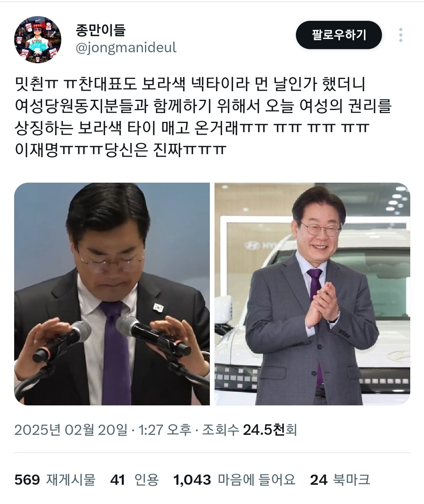Open the left photo of man at microphones
This screenshot has height=504, width=424.
[x=112, y=294]
